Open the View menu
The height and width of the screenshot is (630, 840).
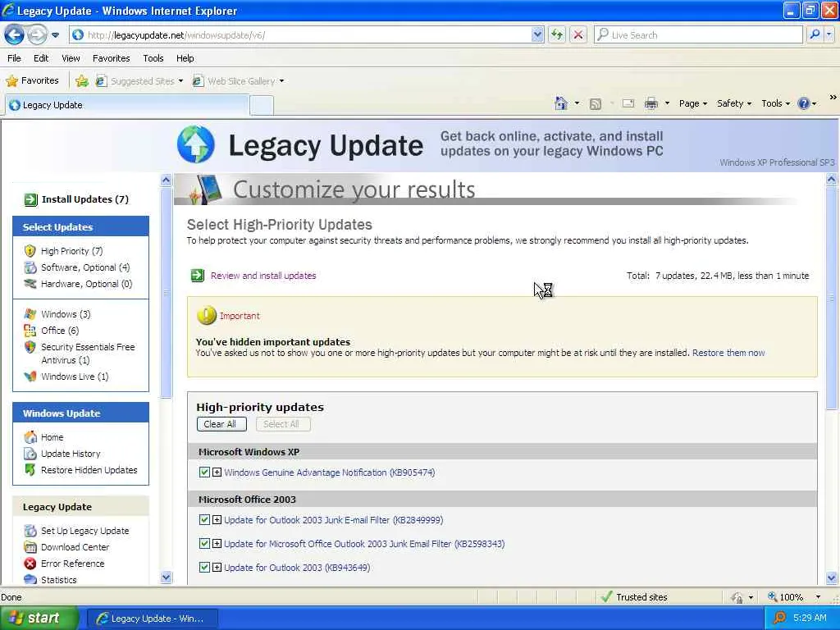(x=71, y=58)
